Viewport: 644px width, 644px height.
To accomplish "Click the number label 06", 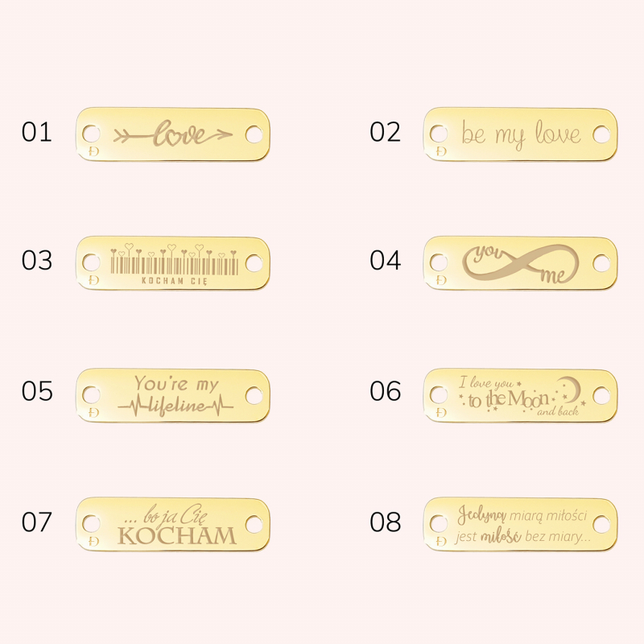I will coord(385,391).
